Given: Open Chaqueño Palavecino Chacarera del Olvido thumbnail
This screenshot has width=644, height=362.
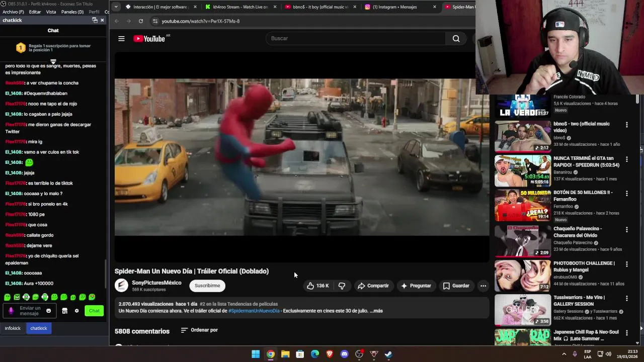Looking at the screenshot, I should (x=522, y=240).
